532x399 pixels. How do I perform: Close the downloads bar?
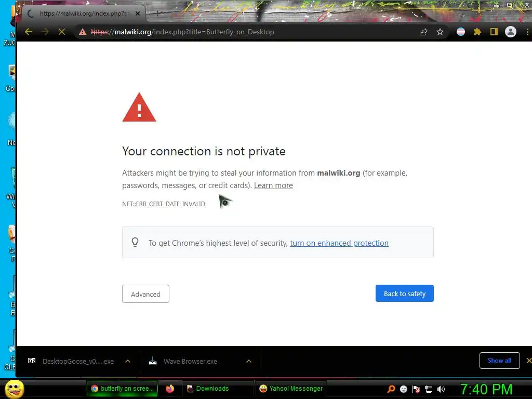pos(528,361)
